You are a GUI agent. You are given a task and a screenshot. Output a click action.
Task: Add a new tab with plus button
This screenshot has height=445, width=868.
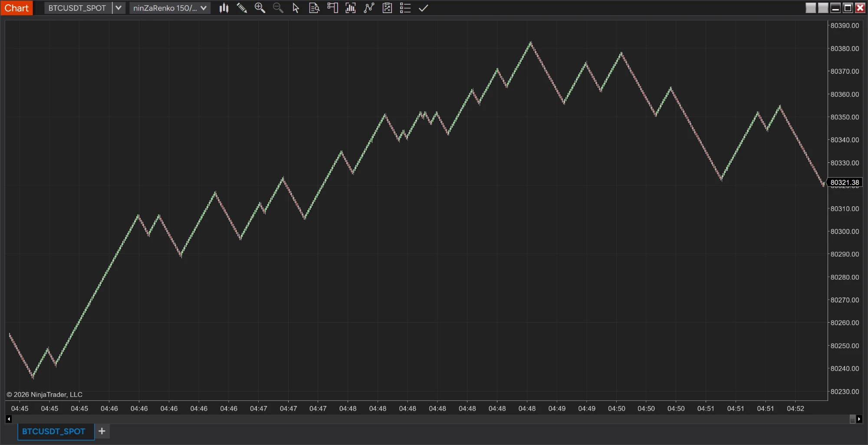(x=102, y=431)
